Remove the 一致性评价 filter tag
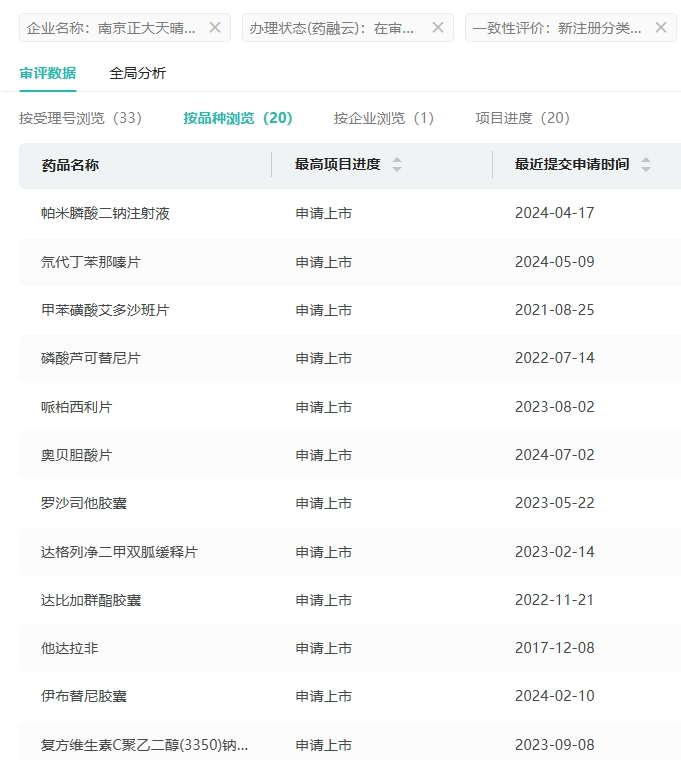The height and width of the screenshot is (760, 681). pos(660,28)
